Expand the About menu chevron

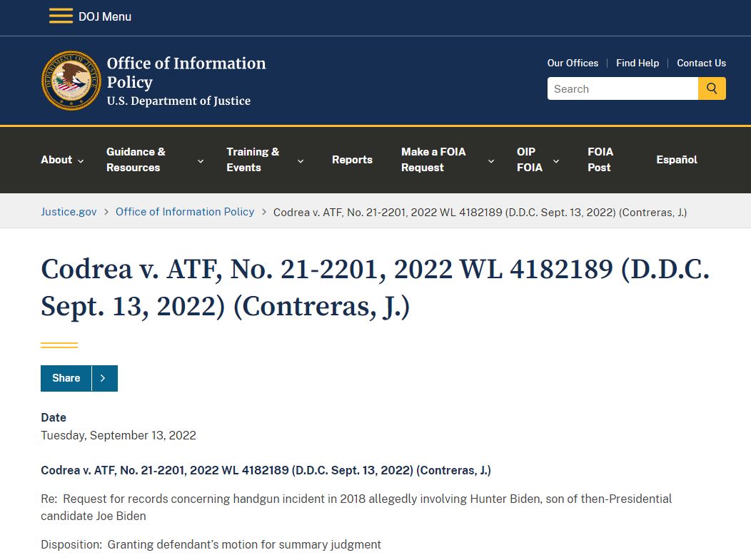point(81,161)
